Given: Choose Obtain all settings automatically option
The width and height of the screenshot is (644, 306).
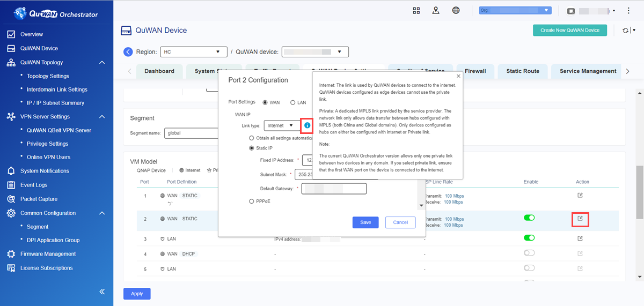Looking at the screenshot, I should coord(252,138).
